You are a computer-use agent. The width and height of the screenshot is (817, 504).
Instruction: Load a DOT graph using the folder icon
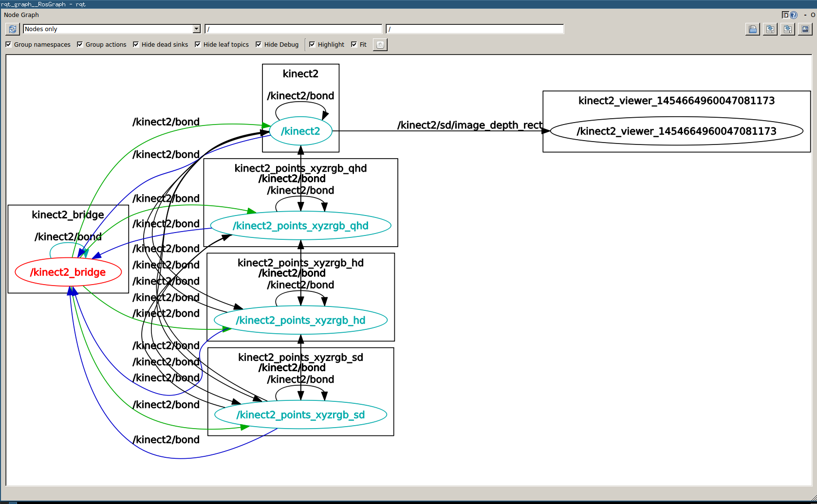pyautogui.click(x=753, y=29)
